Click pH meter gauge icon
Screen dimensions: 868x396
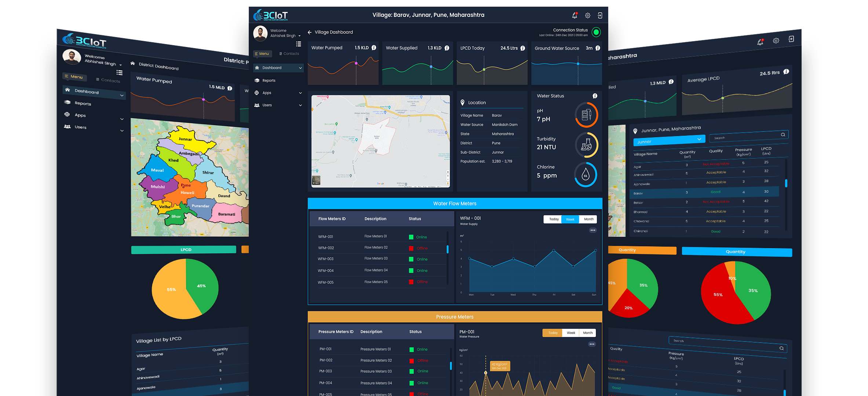[x=586, y=115]
